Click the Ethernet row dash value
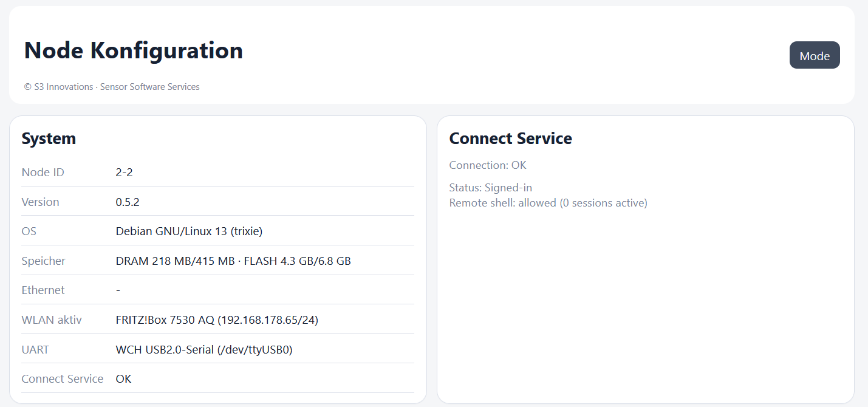The width and height of the screenshot is (868, 407). coord(118,290)
